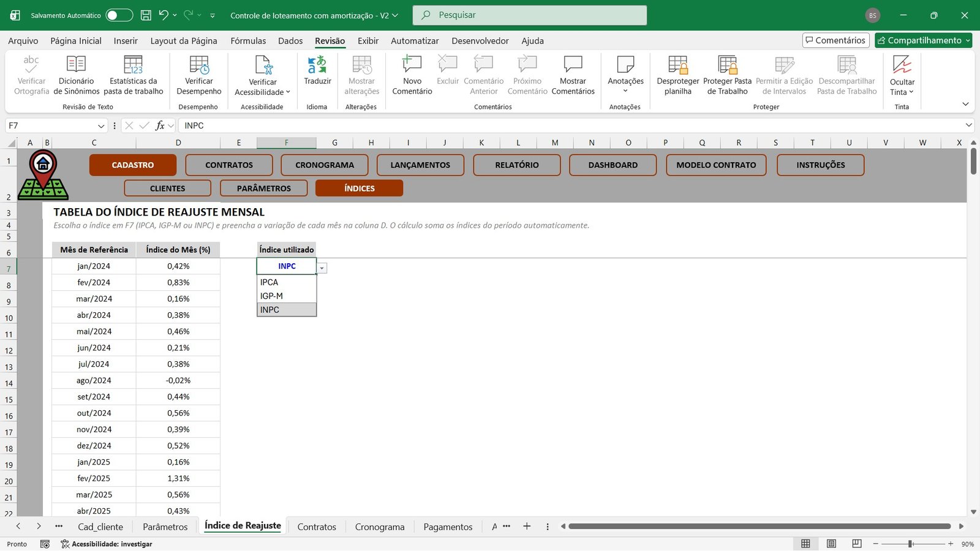Click the zoom in plus button
This screenshot has width=980, height=551.
coord(951,544)
